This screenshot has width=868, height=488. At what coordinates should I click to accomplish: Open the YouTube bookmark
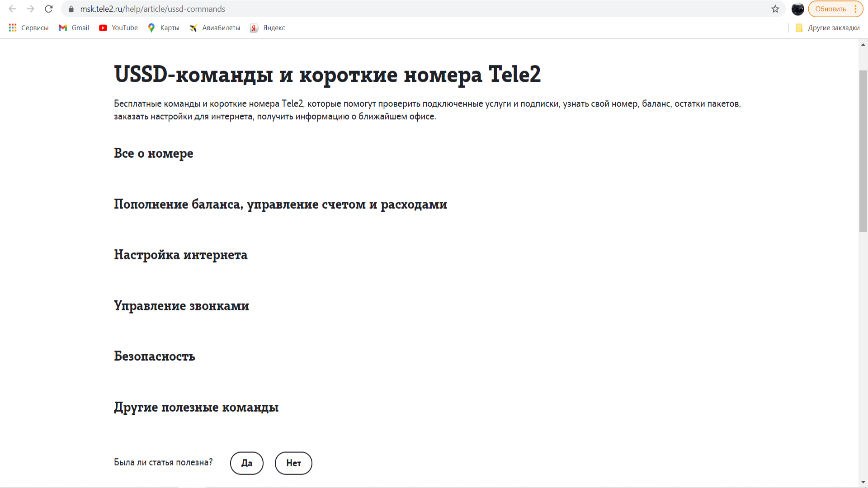(x=118, y=28)
